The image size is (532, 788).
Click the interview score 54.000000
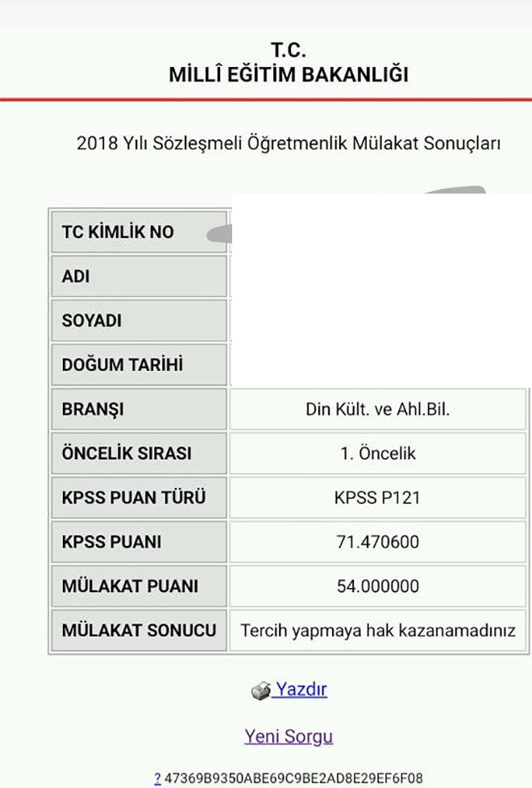tap(378, 586)
